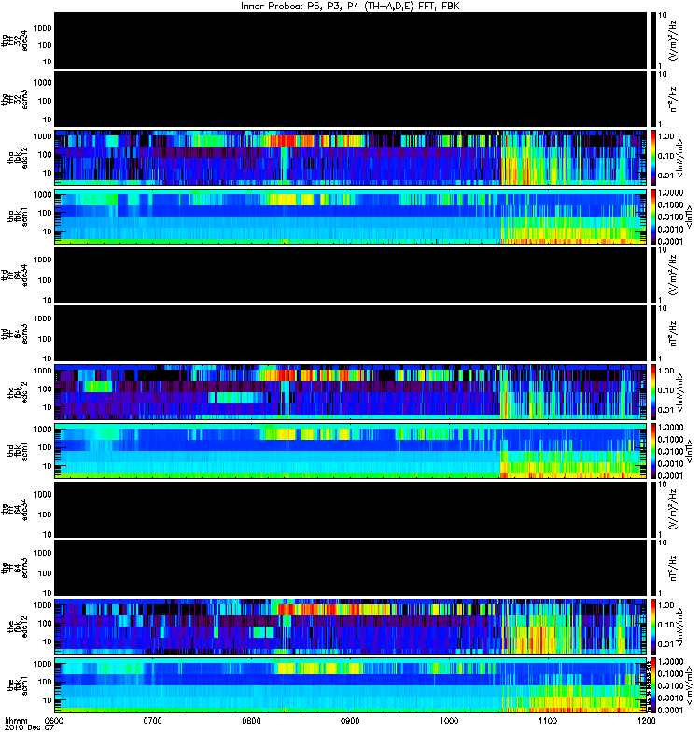The width and height of the screenshot is (700, 747).
Task: Click the '<|mV/m|>' unit label of thd fbk edc12
Action: 680,392
